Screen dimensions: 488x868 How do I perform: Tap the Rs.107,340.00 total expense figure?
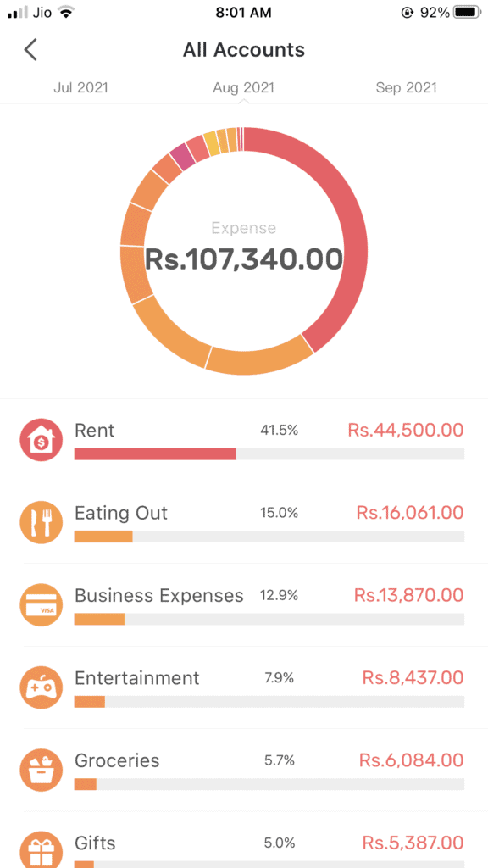pos(243,259)
